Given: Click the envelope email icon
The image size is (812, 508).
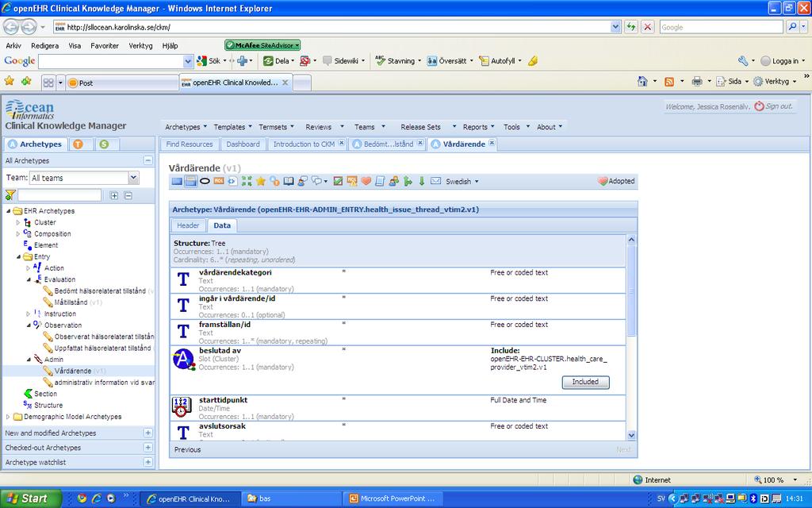Looking at the screenshot, I should [436, 180].
